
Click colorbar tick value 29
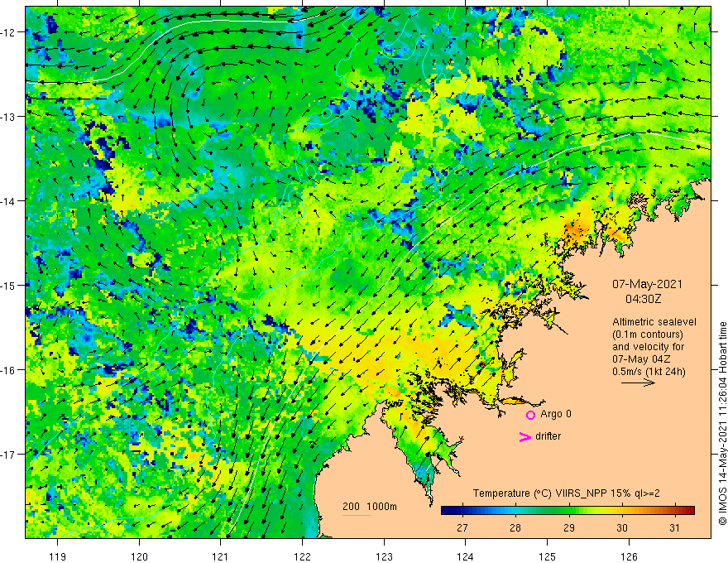click(x=569, y=527)
